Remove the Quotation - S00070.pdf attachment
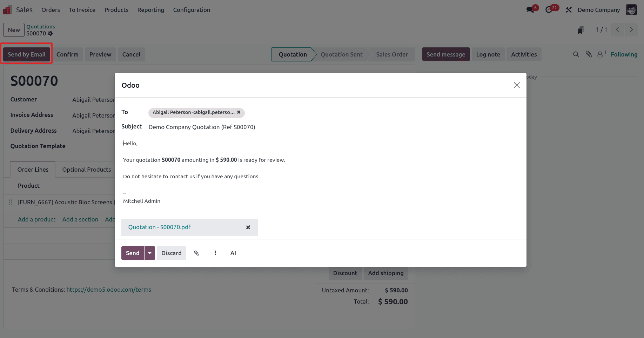This screenshot has height=338, width=644. coord(248,227)
